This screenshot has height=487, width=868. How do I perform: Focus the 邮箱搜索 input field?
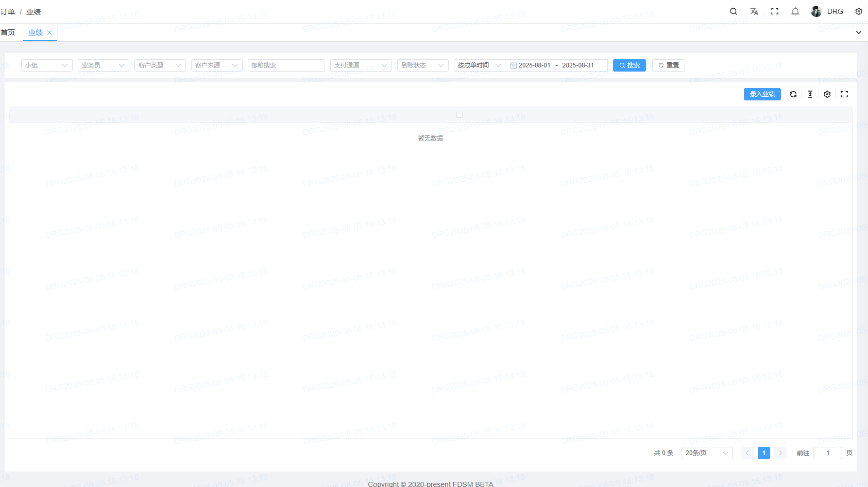tap(286, 65)
